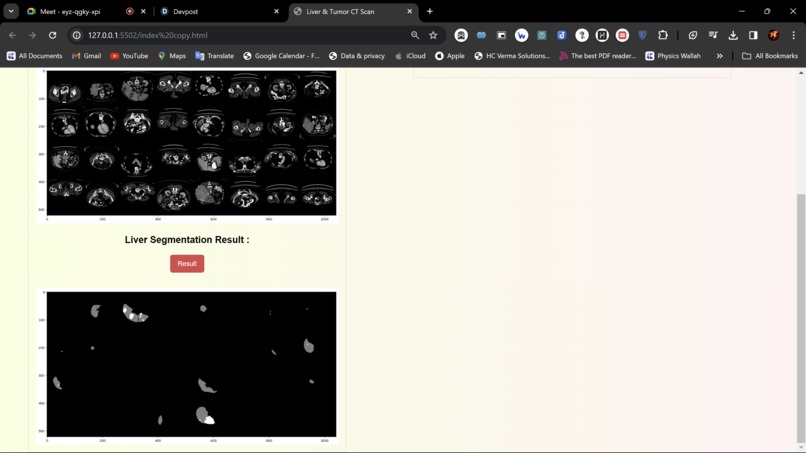Close the Devpost tab
806x453 pixels.
point(276,11)
